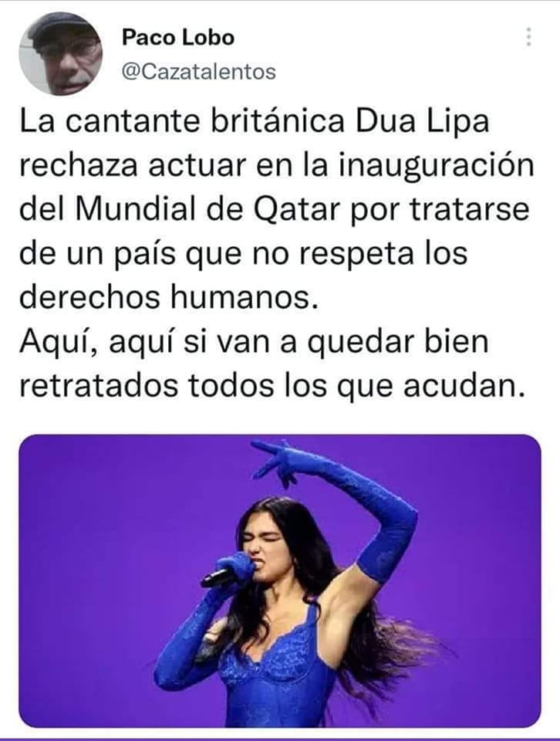Open the three-dot more options menu
Image resolution: width=560 pixels, height=741 pixels.
tap(529, 37)
